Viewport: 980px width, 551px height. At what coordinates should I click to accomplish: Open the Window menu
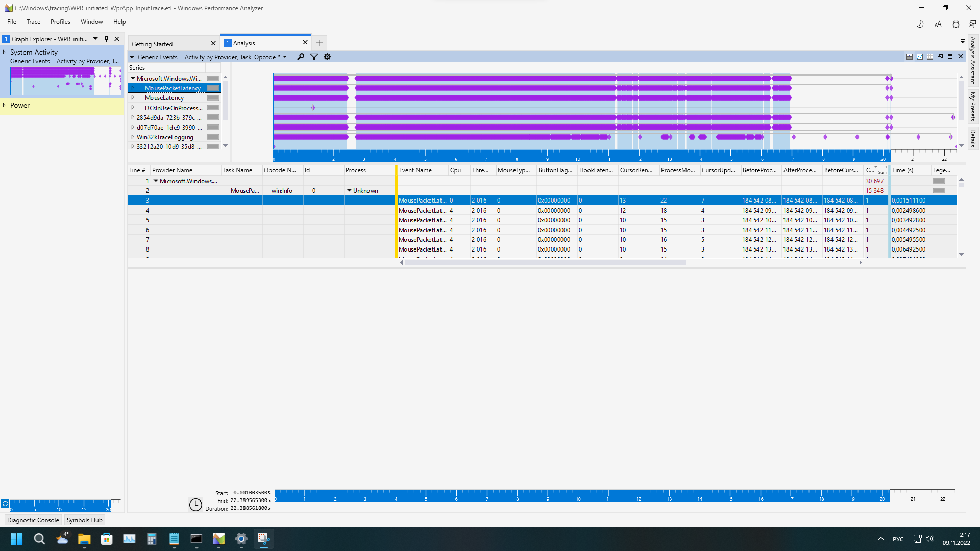pos(92,22)
